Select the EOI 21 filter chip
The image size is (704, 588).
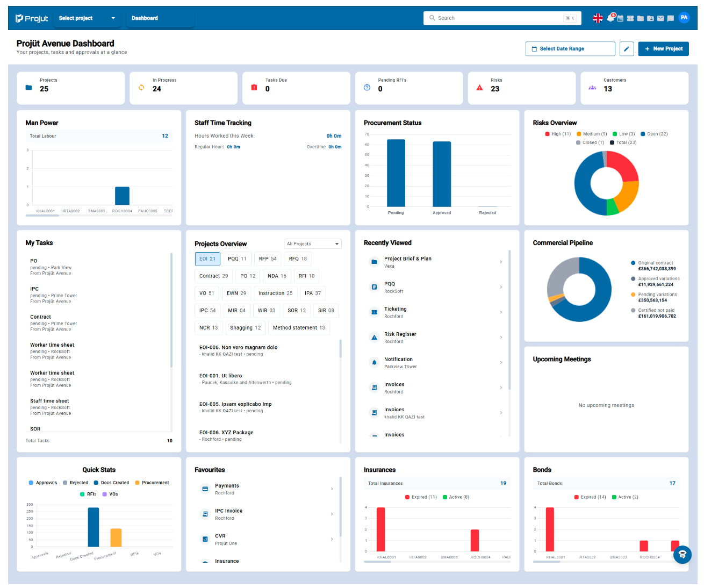click(x=207, y=259)
